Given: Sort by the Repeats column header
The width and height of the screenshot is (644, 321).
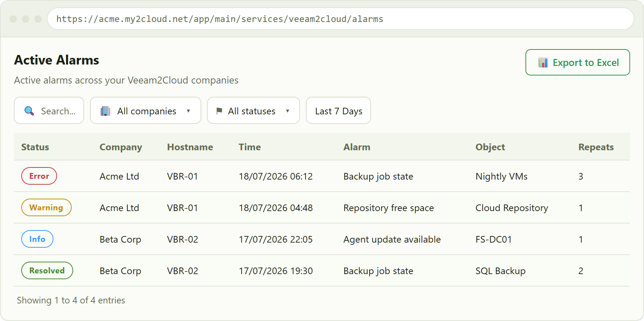Looking at the screenshot, I should pos(596,147).
